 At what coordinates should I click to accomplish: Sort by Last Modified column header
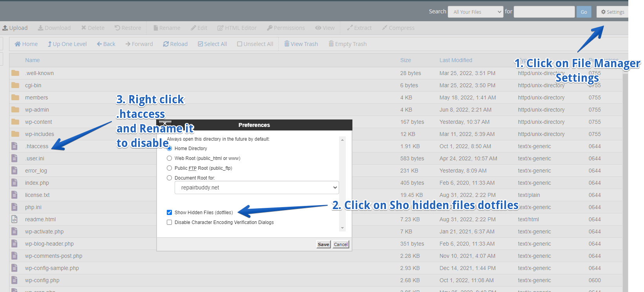point(456,60)
